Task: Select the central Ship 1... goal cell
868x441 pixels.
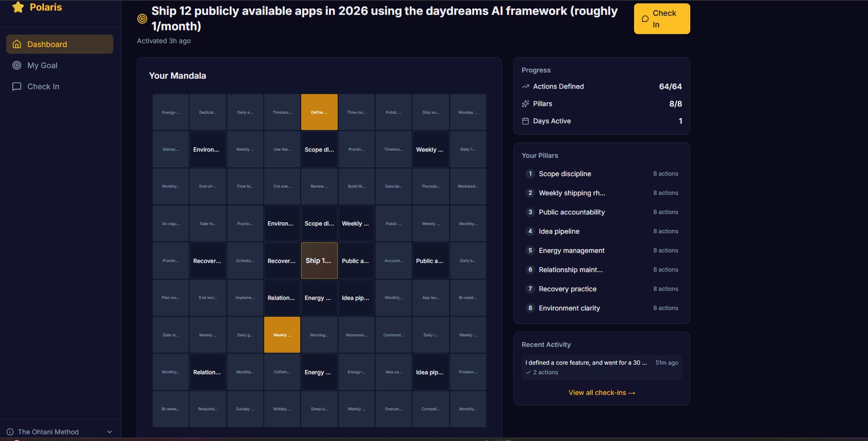Action: 319,261
